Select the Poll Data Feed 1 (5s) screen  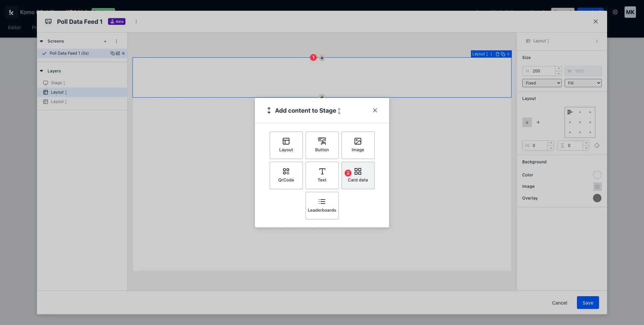69,53
